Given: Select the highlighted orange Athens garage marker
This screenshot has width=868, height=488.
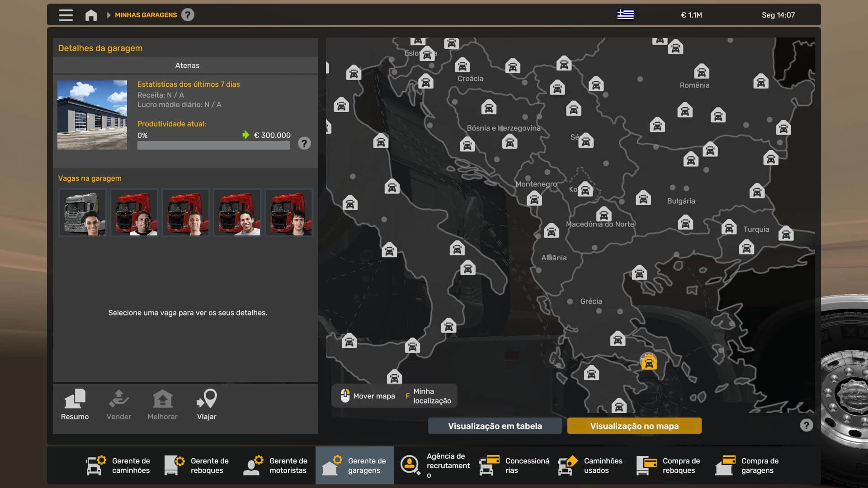Looking at the screenshot, I should coord(648,362).
